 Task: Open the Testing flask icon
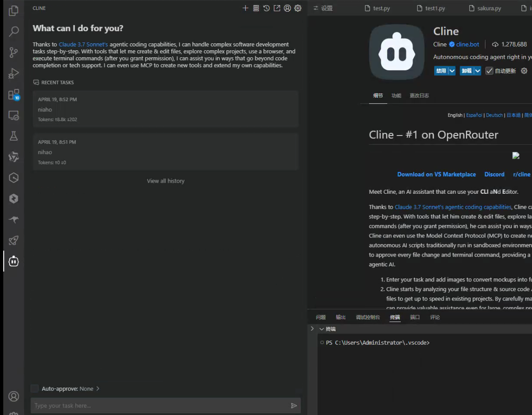point(13,136)
